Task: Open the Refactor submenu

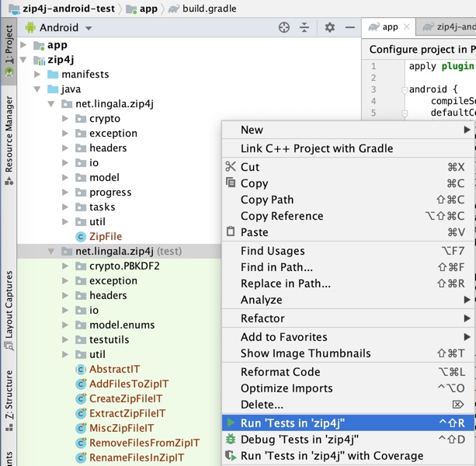Action: coord(348,318)
